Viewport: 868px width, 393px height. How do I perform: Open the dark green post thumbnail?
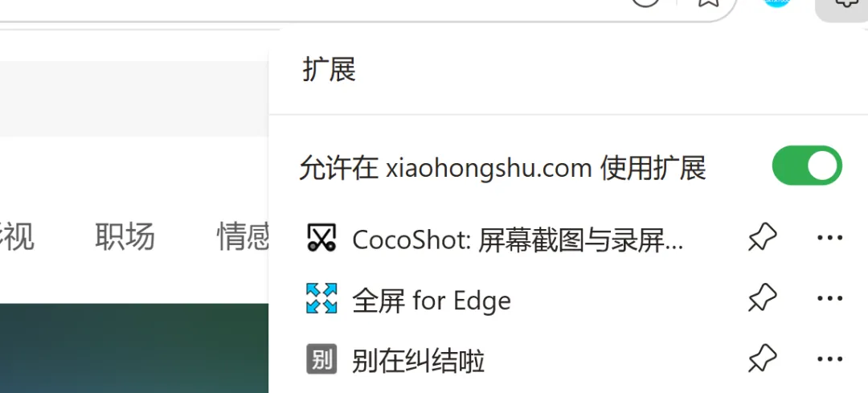click(134, 348)
